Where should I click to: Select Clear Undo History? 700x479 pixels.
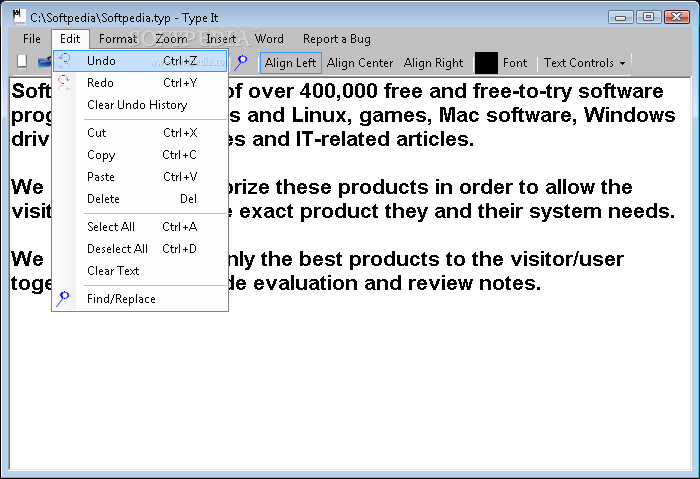tap(140, 104)
